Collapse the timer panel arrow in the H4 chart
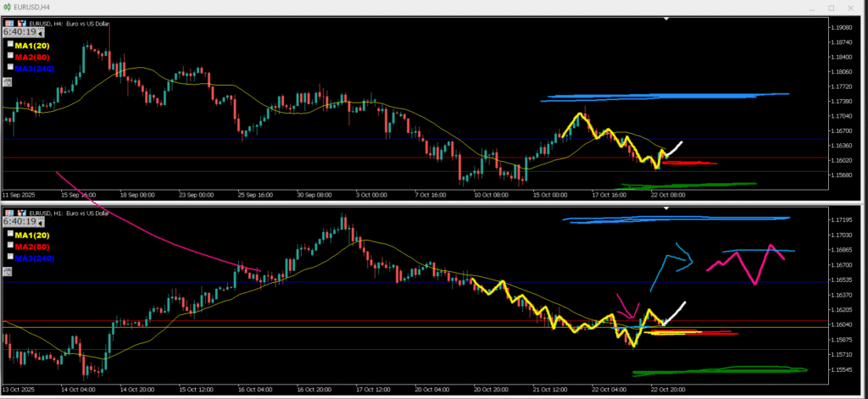The height and width of the screenshot is (399, 868). click(41, 33)
